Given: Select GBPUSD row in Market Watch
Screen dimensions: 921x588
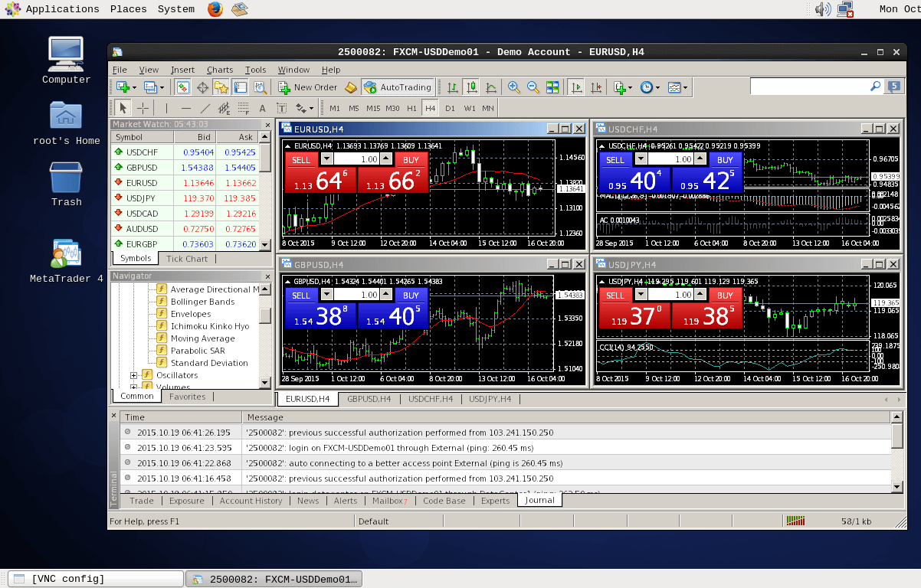Looking at the screenshot, I should click(185, 168).
